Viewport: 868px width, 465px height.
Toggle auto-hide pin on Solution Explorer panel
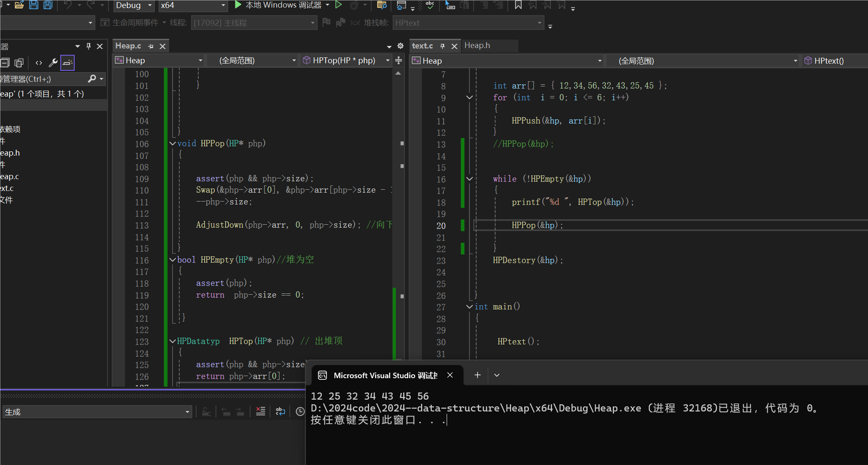point(89,46)
